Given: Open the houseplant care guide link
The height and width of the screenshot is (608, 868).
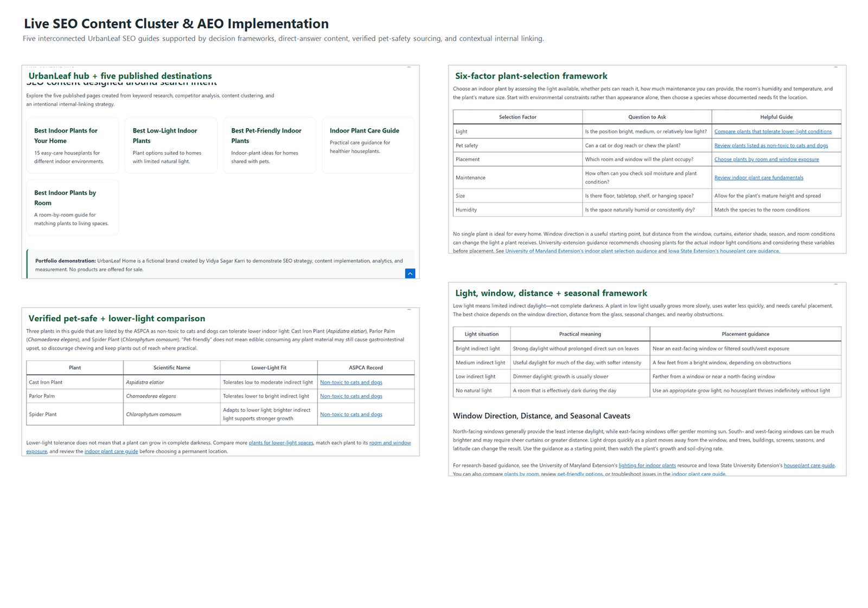Looking at the screenshot, I should pyautogui.click(x=809, y=465).
